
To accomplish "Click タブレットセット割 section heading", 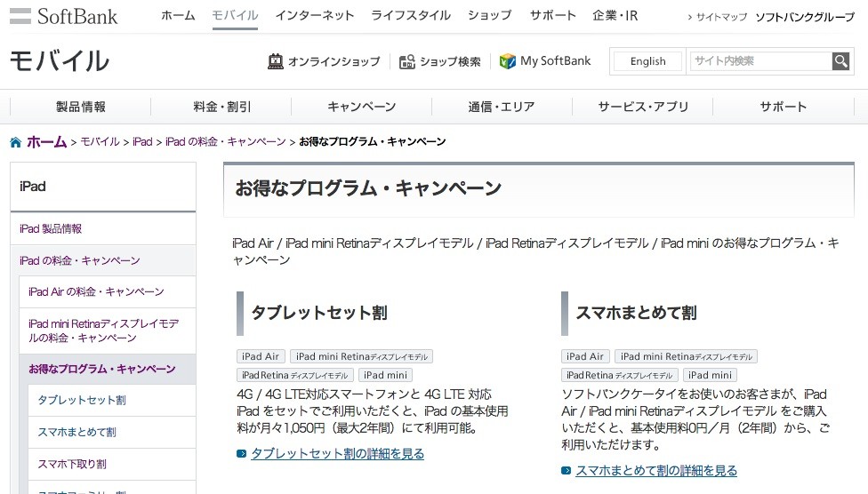I will coord(319,313).
